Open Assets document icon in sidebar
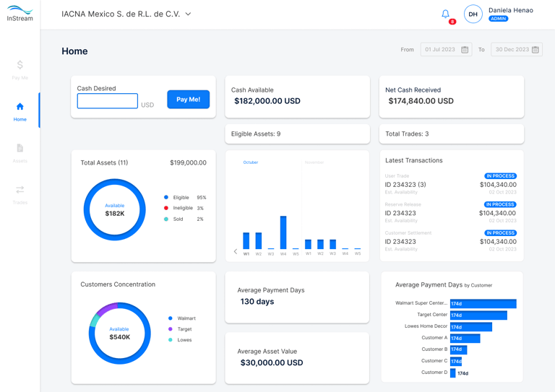The image size is (555, 392). click(20, 148)
